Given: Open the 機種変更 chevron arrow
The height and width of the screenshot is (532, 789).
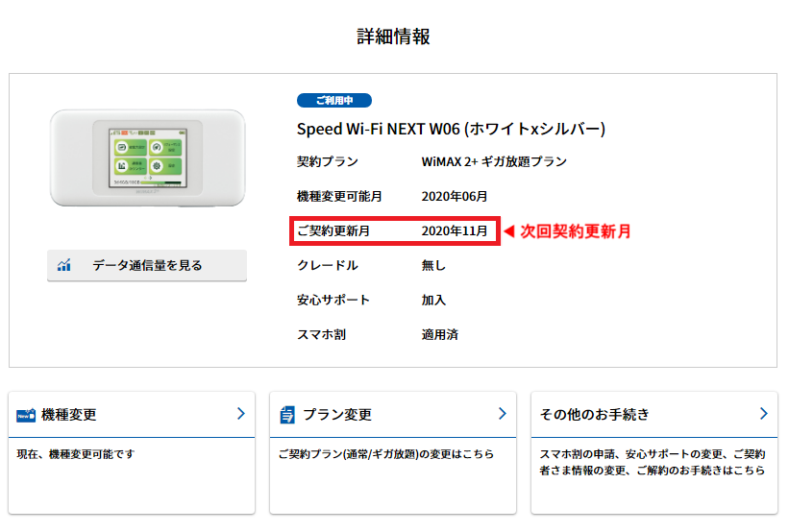Looking at the screenshot, I should 240,414.
